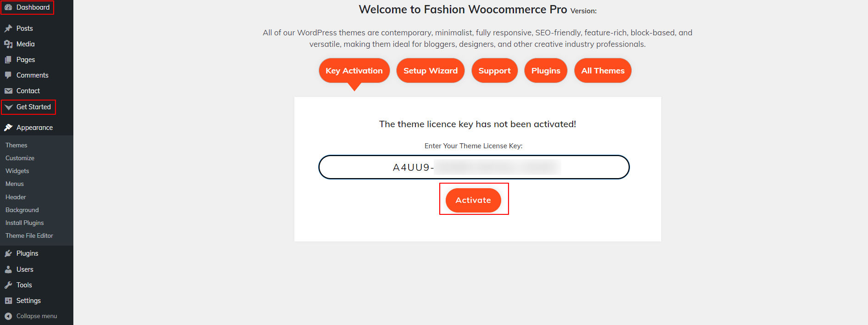Click the Media library icon
The width and height of the screenshot is (868, 325).
[x=8, y=44]
